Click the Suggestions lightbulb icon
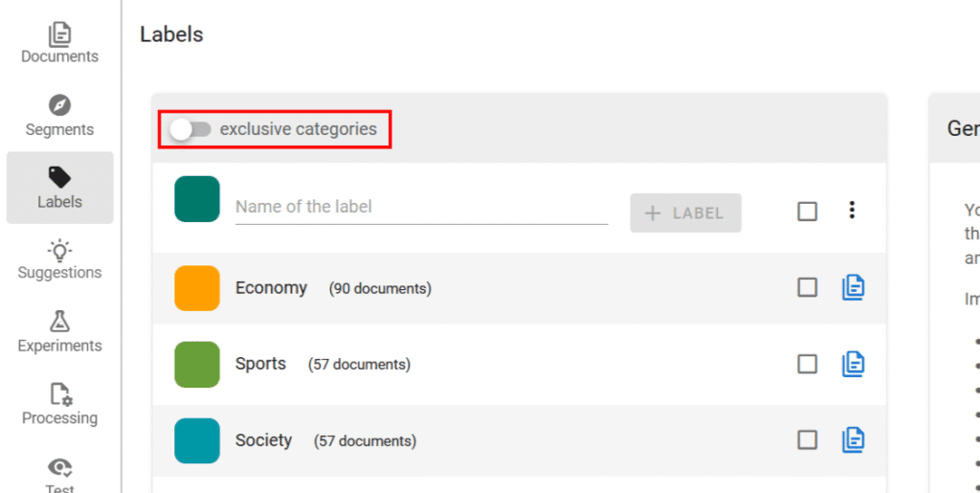Image resolution: width=980 pixels, height=493 pixels. tap(59, 251)
